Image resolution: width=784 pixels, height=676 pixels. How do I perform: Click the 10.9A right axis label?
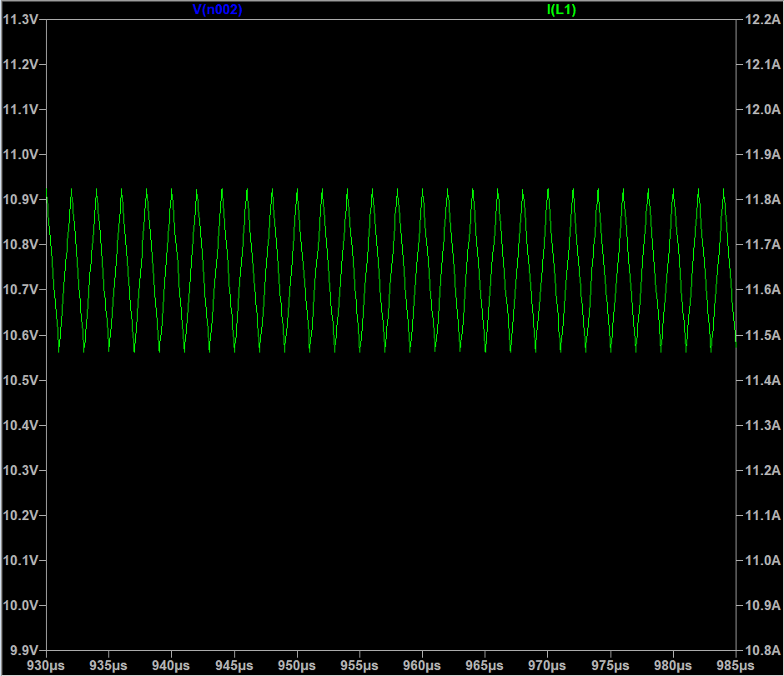pos(763,605)
